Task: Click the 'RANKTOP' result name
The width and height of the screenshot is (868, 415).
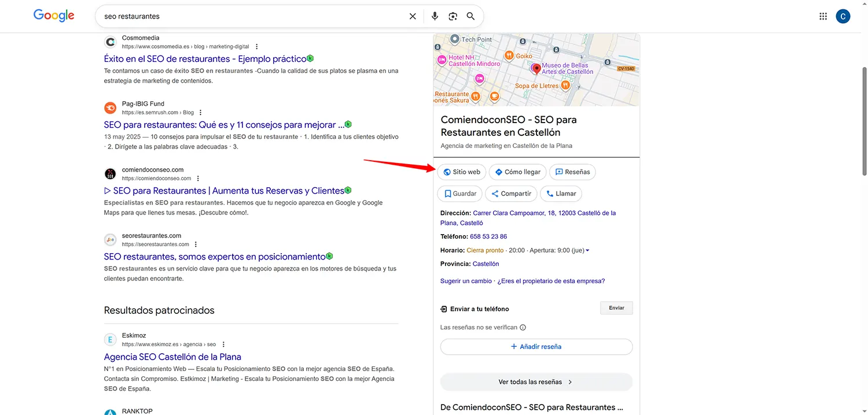Action: (x=137, y=412)
